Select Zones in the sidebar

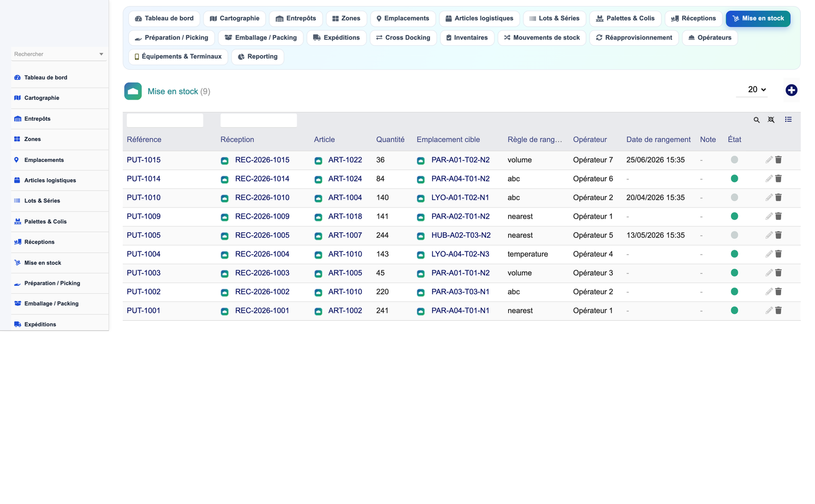click(60, 139)
